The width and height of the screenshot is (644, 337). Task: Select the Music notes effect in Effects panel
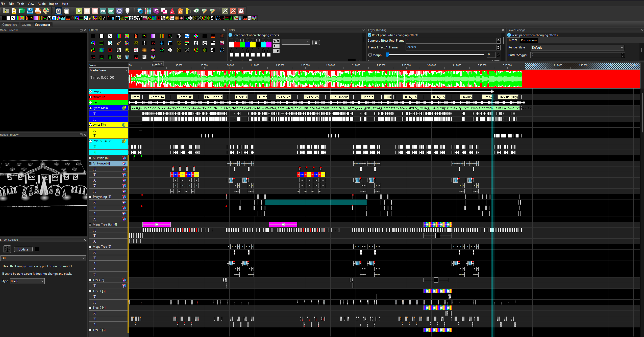tap(205, 43)
